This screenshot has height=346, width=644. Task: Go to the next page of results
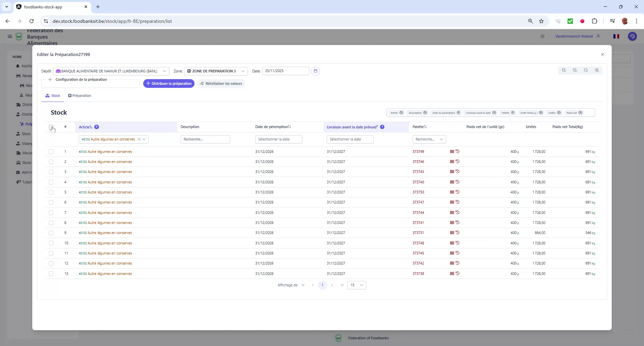coord(332,285)
